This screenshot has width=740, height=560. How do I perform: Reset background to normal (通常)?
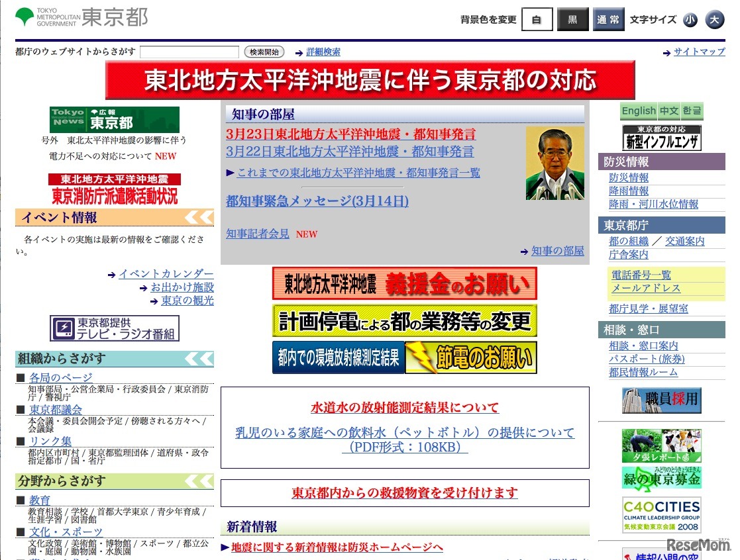(608, 20)
